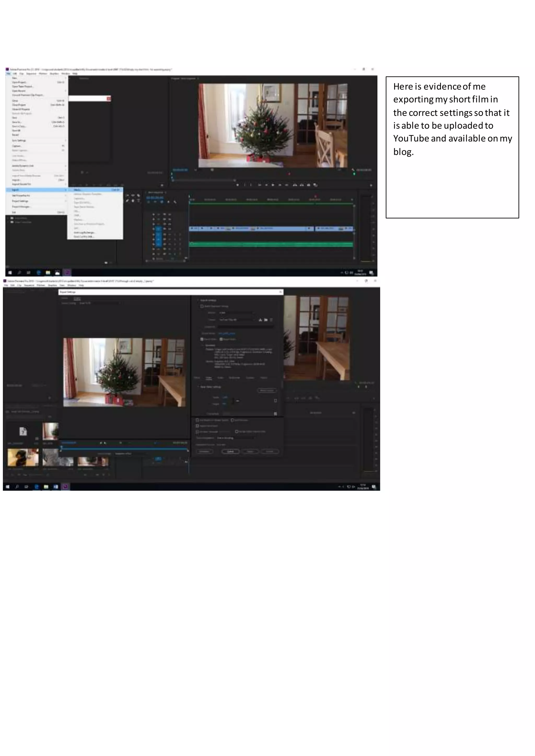Open the Preset dropdown showing YouTube 720p HD
The width and height of the screenshot is (535, 756).
(x=237, y=320)
